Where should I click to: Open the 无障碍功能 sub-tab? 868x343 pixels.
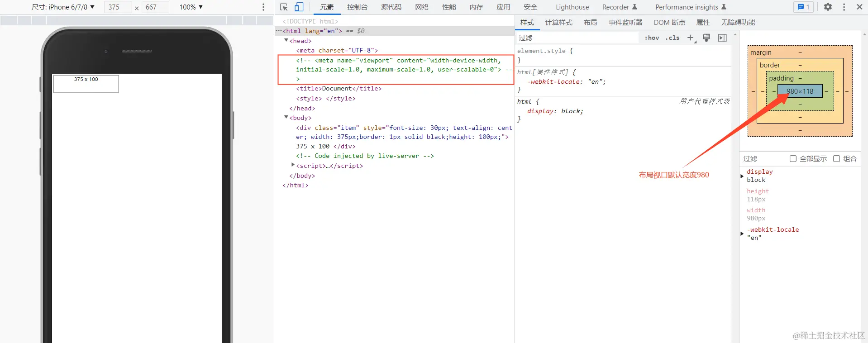click(738, 23)
